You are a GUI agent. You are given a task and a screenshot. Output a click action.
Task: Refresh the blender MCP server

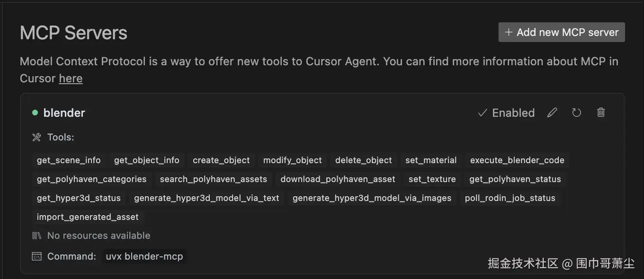click(576, 113)
